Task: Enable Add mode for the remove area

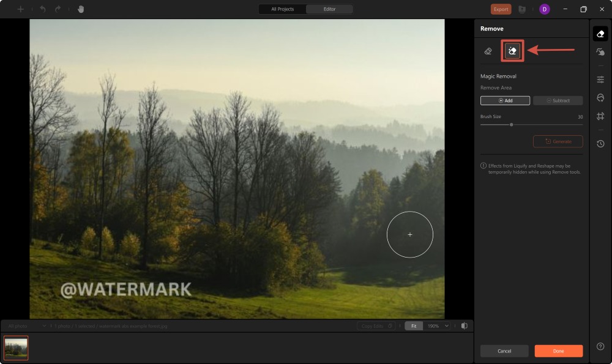Action: pos(505,100)
